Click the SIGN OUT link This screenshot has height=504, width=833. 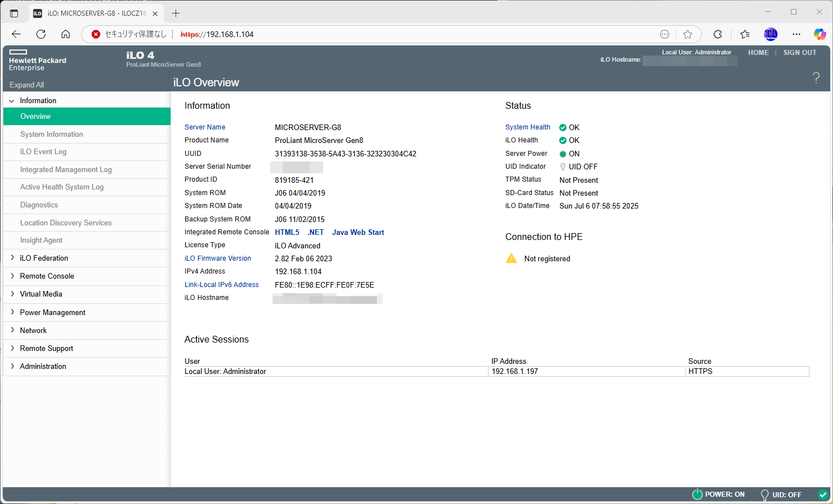[799, 53]
